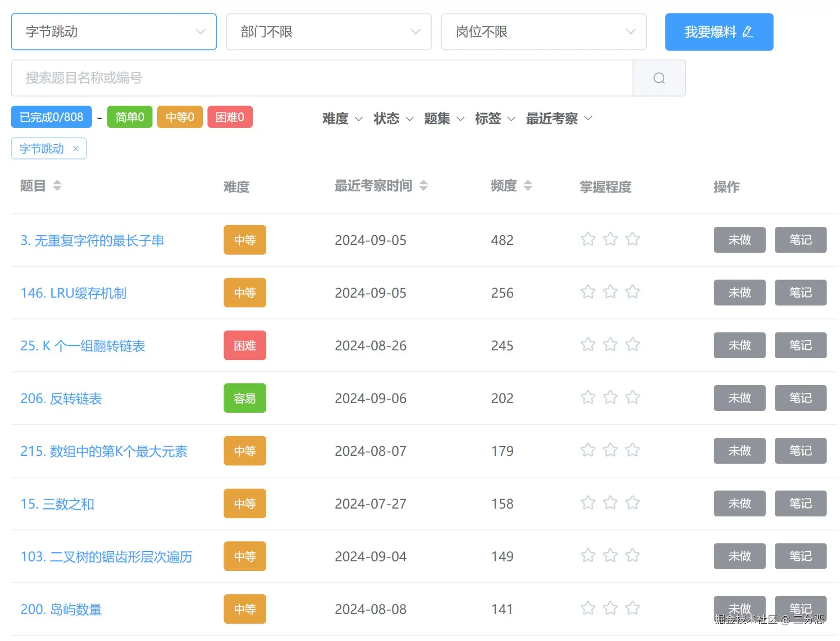
Task: Click the search magnifier icon button
Action: (659, 78)
